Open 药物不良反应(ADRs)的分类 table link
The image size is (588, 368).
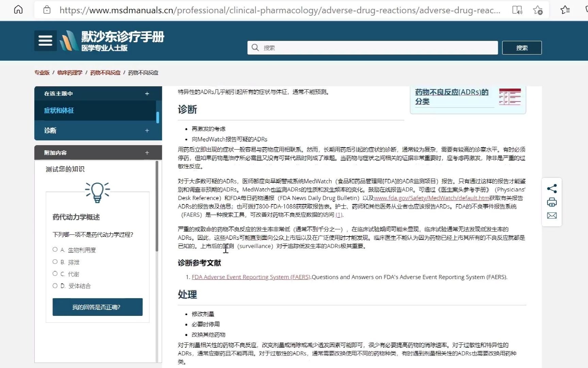[x=452, y=97]
